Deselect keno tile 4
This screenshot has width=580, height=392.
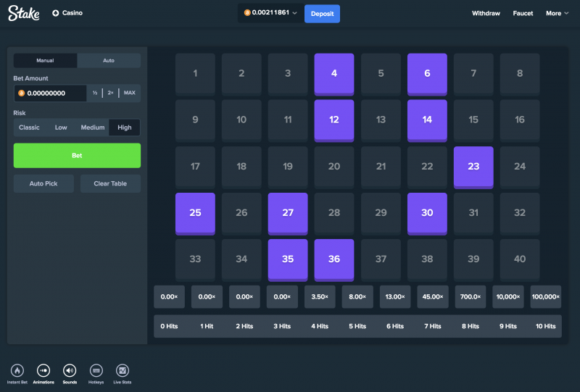(x=334, y=75)
